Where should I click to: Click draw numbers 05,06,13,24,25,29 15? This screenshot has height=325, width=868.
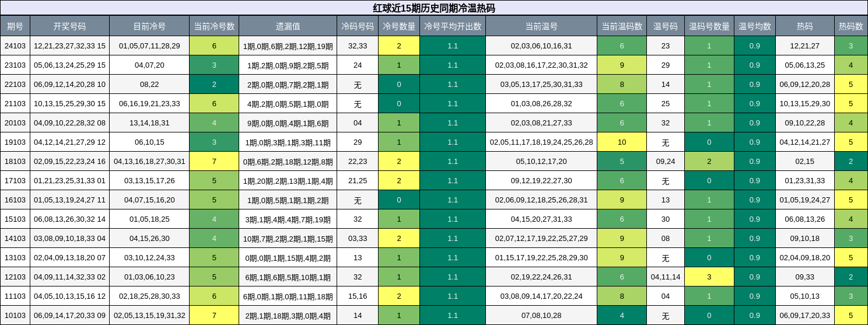(x=69, y=65)
